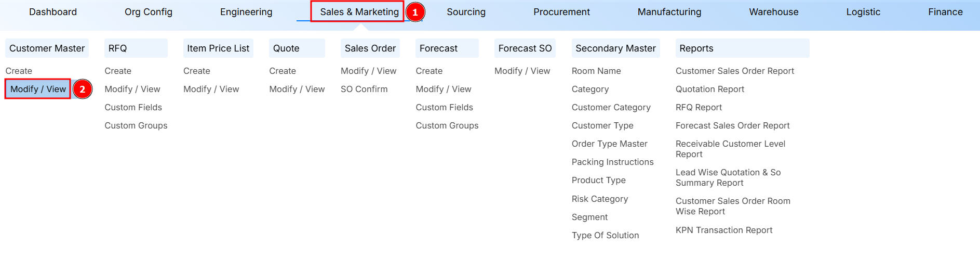Click SO Confirm under Sales Order
Screen dimensions: 980x257
pos(364,89)
